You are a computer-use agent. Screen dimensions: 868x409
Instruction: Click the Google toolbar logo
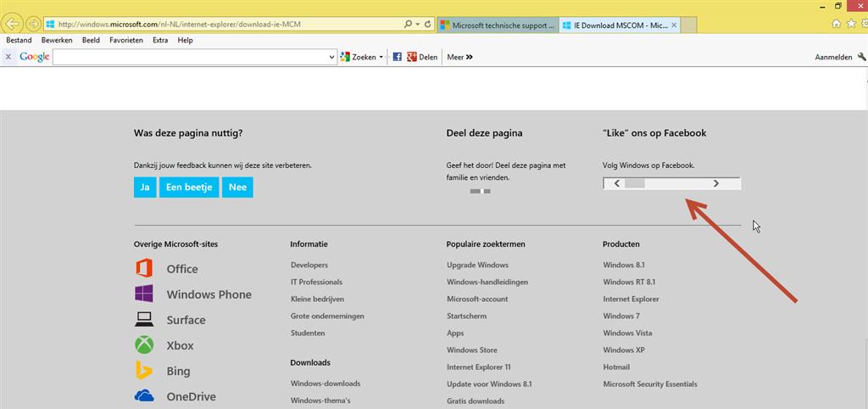click(34, 57)
